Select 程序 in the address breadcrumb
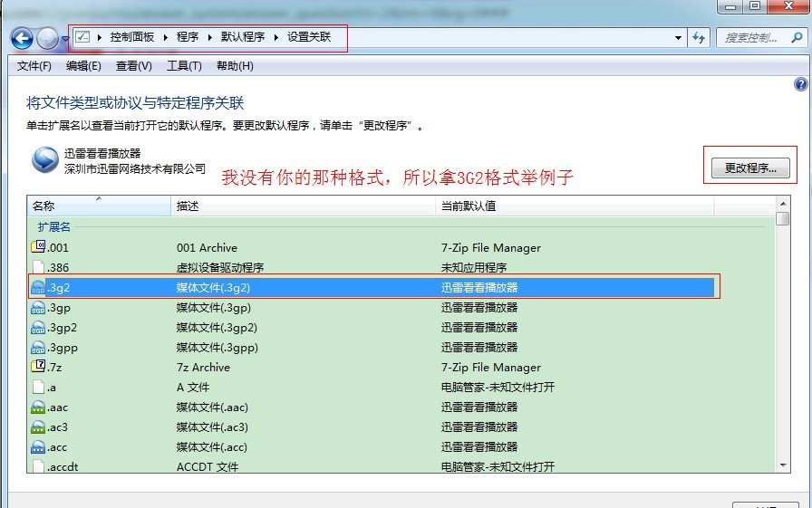Viewport: 812px width, 508px height. (x=188, y=37)
